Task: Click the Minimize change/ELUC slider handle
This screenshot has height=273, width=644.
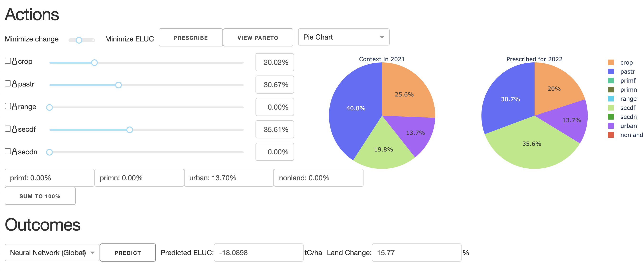Action: pyautogui.click(x=79, y=40)
